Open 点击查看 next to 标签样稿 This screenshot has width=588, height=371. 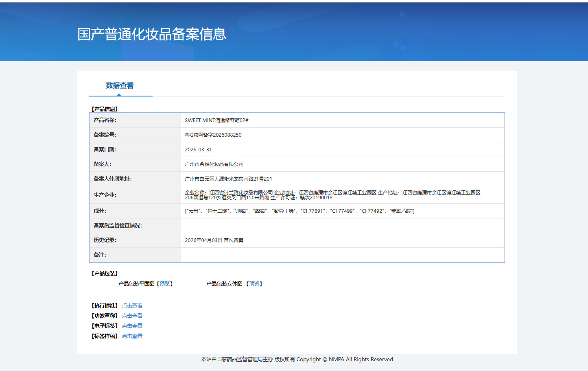coord(132,336)
